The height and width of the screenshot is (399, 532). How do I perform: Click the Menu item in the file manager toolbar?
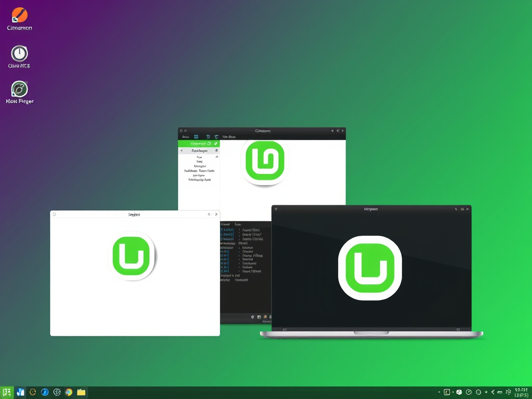186,137
